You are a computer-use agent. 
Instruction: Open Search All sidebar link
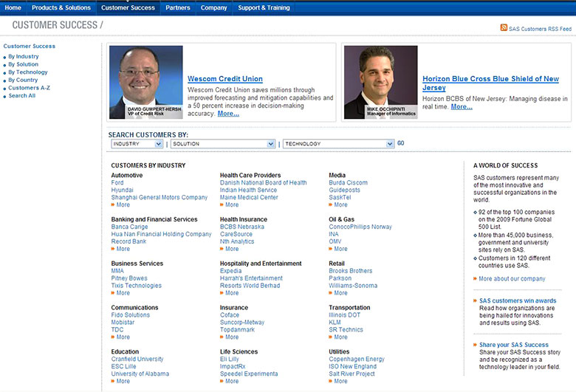coord(21,95)
